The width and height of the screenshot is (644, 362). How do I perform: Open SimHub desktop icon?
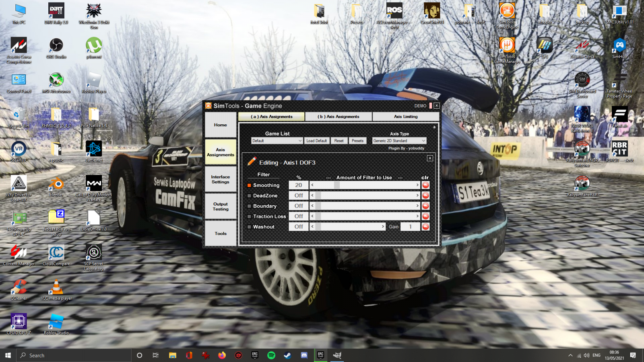pyautogui.click(x=619, y=48)
